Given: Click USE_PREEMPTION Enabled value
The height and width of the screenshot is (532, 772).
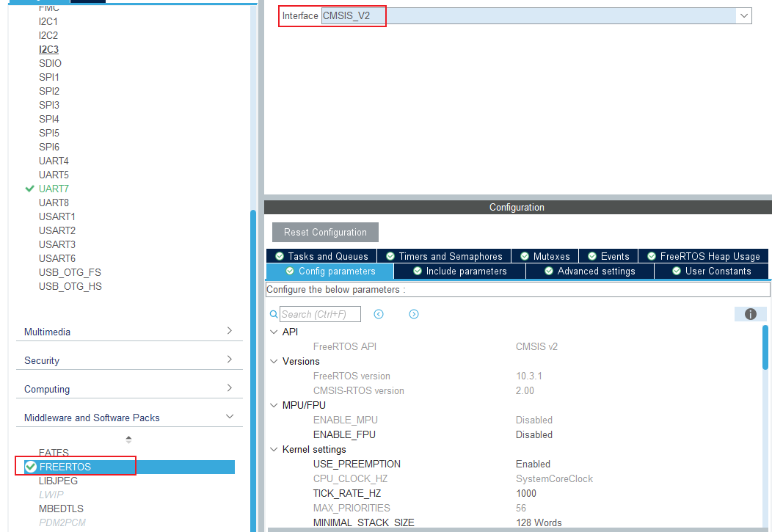Looking at the screenshot, I should [x=534, y=464].
